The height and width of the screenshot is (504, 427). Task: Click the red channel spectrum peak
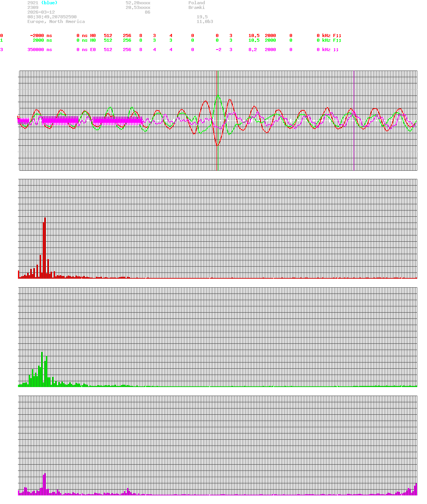pos(45,234)
